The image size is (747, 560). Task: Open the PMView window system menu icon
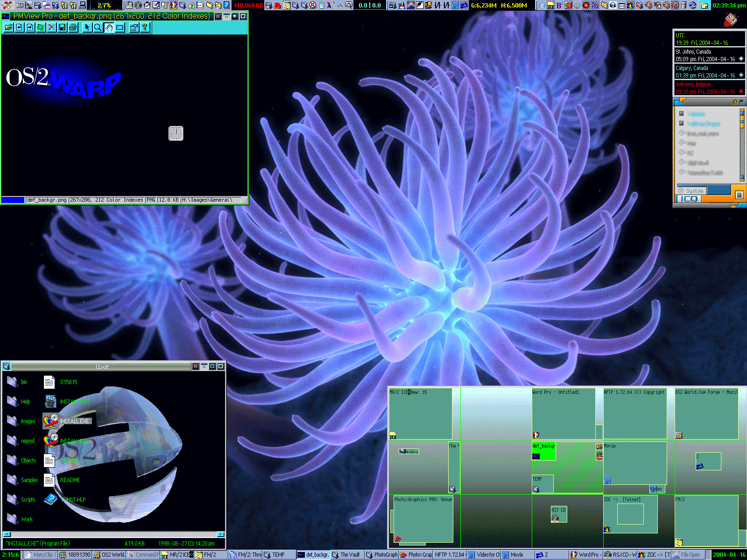(6, 16)
